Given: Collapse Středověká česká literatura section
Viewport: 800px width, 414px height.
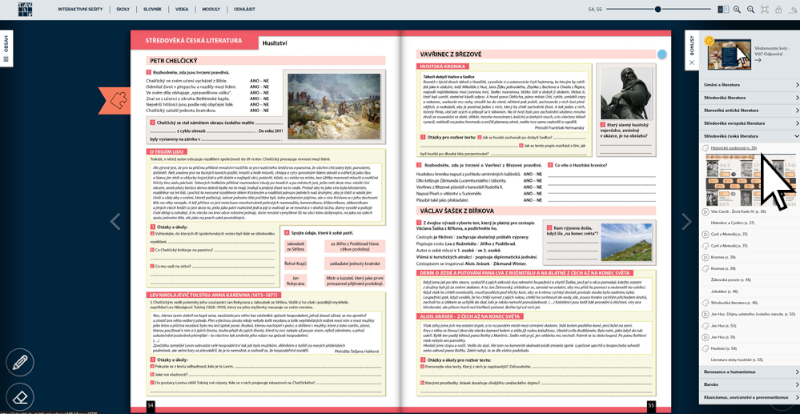Looking at the screenshot, I should coord(749,136).
